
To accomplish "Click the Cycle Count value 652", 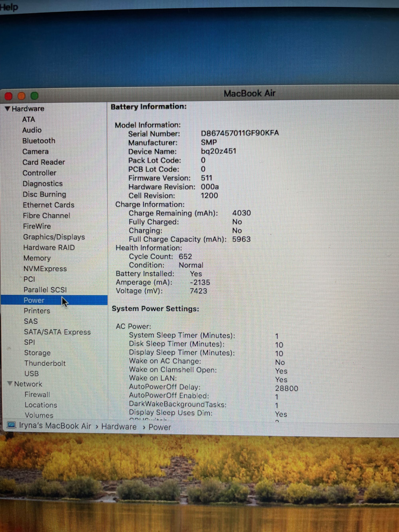I will 185,256.
